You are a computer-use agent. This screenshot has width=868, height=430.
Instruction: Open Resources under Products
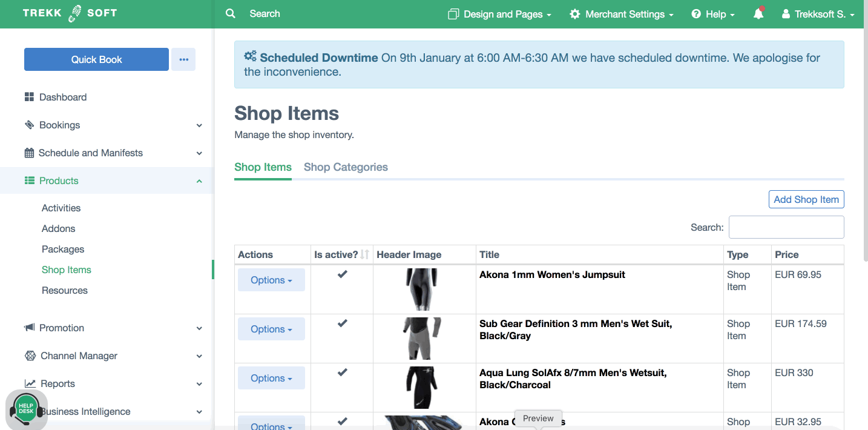65,290
